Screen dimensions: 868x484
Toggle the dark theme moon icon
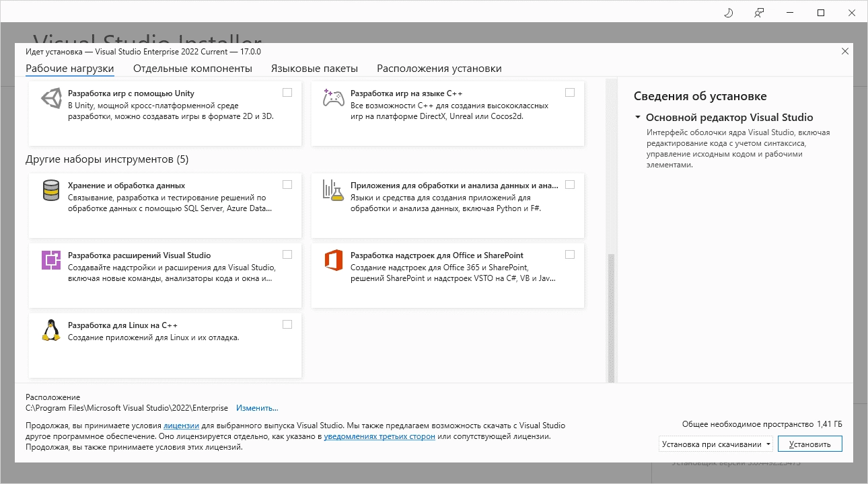coord(728,13)
